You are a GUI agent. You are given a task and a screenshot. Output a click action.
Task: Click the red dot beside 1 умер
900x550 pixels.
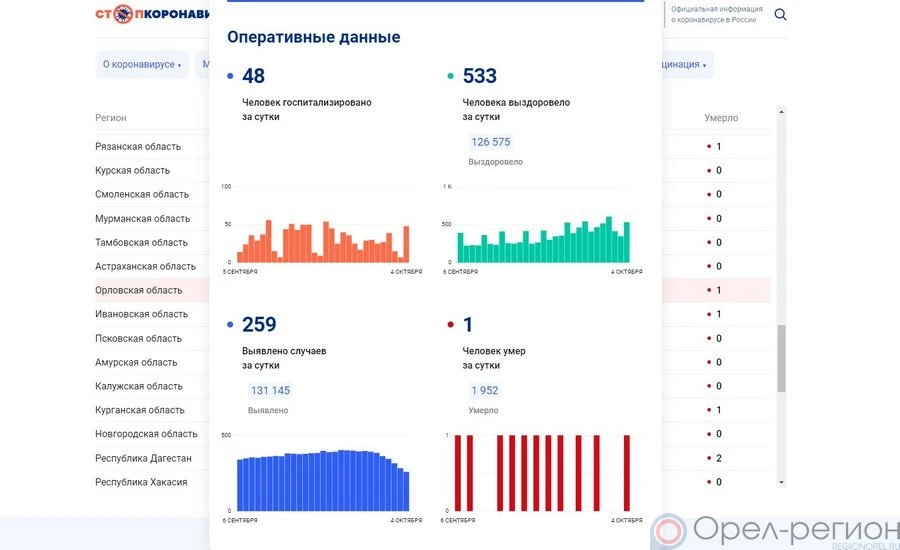click(451, 325)
